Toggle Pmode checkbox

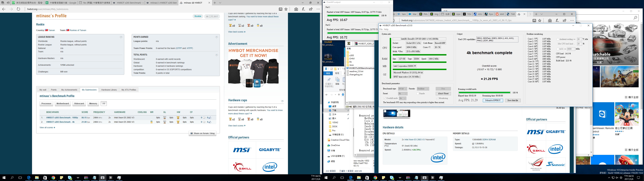point(418,94)
